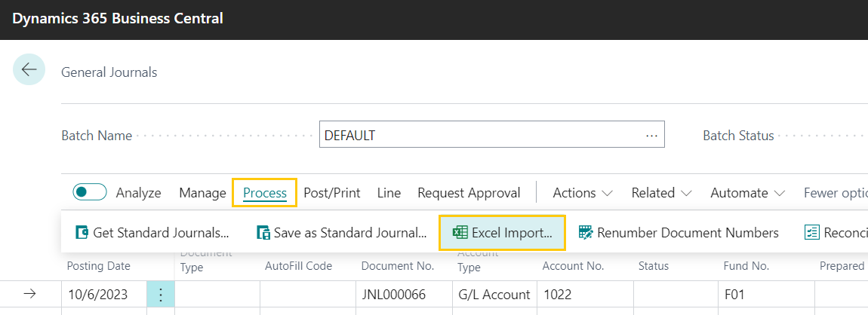Toggle the Analyze mode switch
The width and height of the screenshot is (868, 315).
click(x=90, y=192)
